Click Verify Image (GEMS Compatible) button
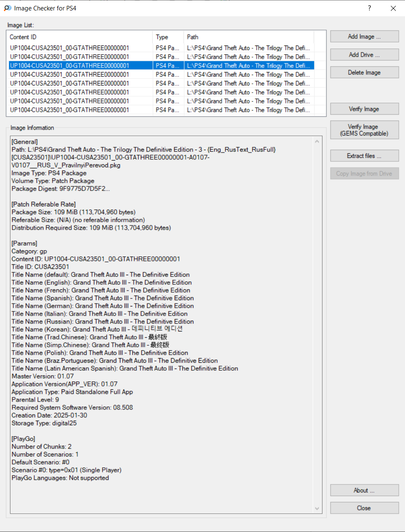405x532 pixels. [365, 130]
